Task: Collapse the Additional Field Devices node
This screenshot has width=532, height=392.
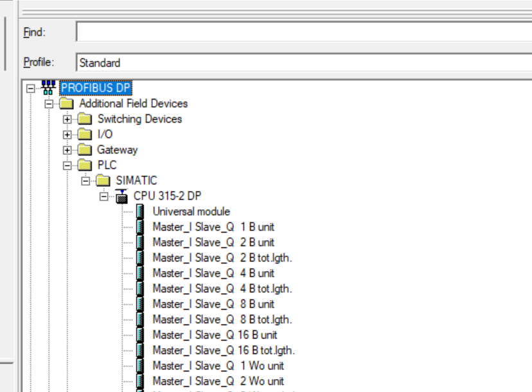Action: pyautogui.click(x=49, y=104)
